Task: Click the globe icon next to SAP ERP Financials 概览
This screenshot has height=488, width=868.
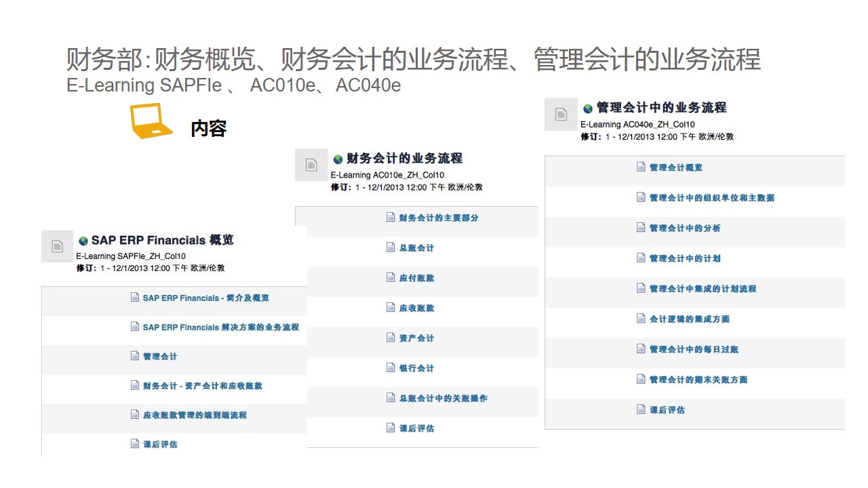Action: (x=83, y=241)
